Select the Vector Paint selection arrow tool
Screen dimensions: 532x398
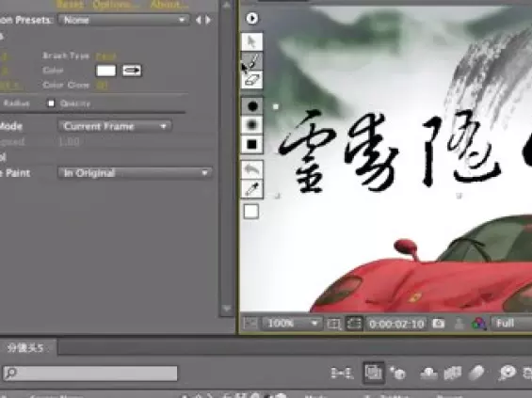[251, 41]
